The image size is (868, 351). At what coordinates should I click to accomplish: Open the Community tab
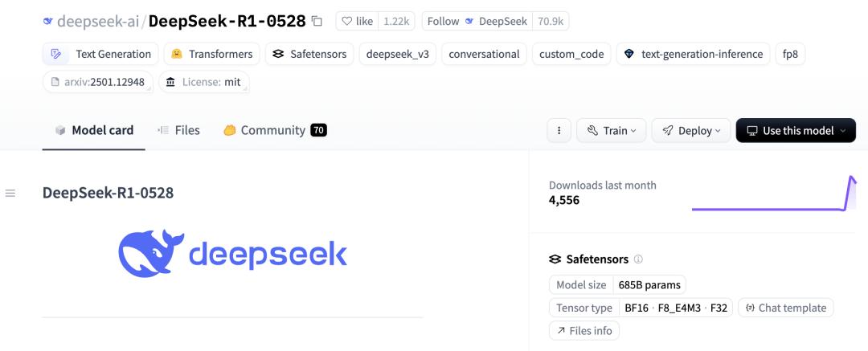274,130
